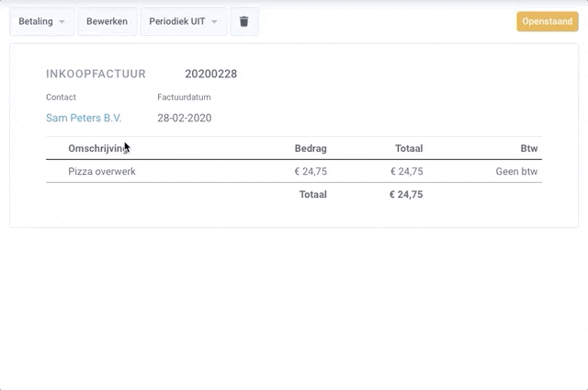Click the Geen btw cell

tap(516, 171)
